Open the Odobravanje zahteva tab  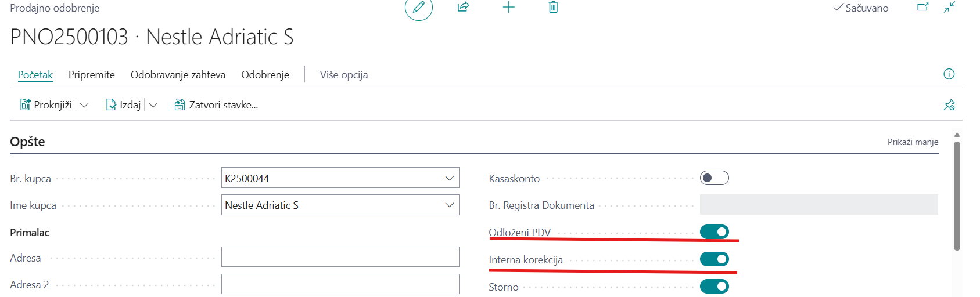(x=178, y=75)
